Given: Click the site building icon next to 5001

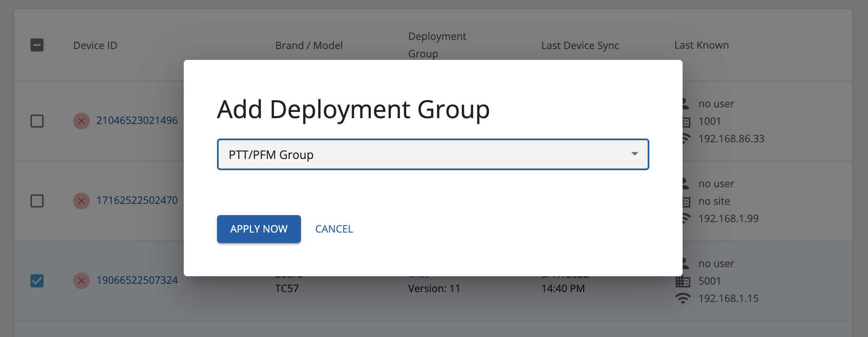Looking at the screenshot, I should [683, 281].
